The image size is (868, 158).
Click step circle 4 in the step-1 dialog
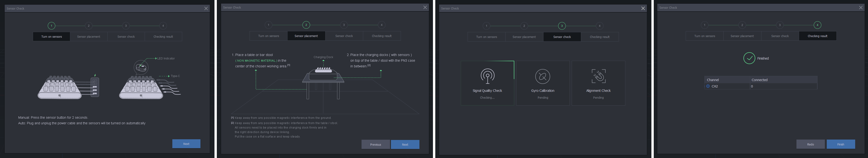click(163, 26)
